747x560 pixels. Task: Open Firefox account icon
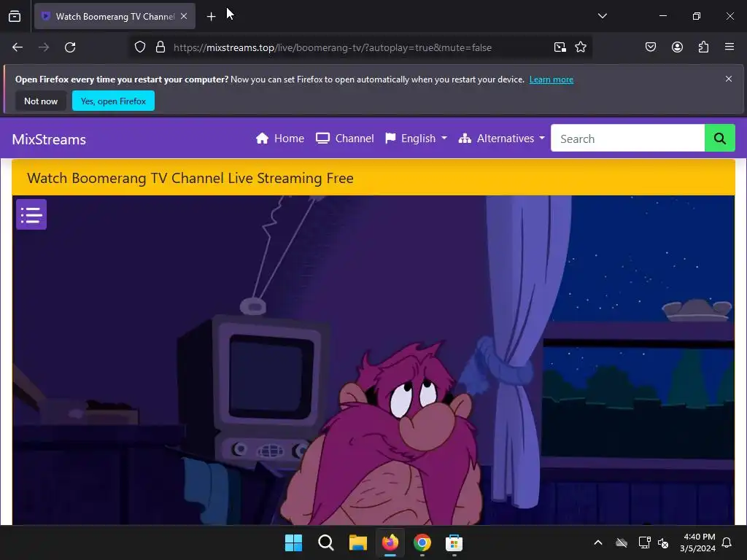pos(677,47)
